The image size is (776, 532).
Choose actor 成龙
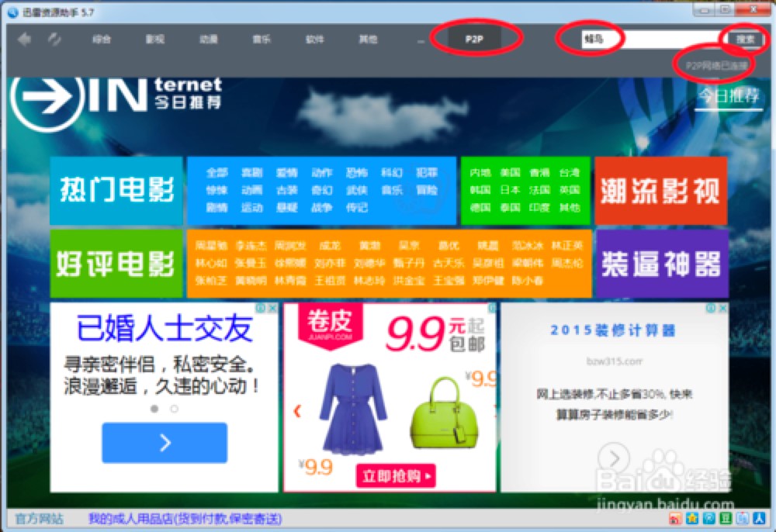coord(330,246)
